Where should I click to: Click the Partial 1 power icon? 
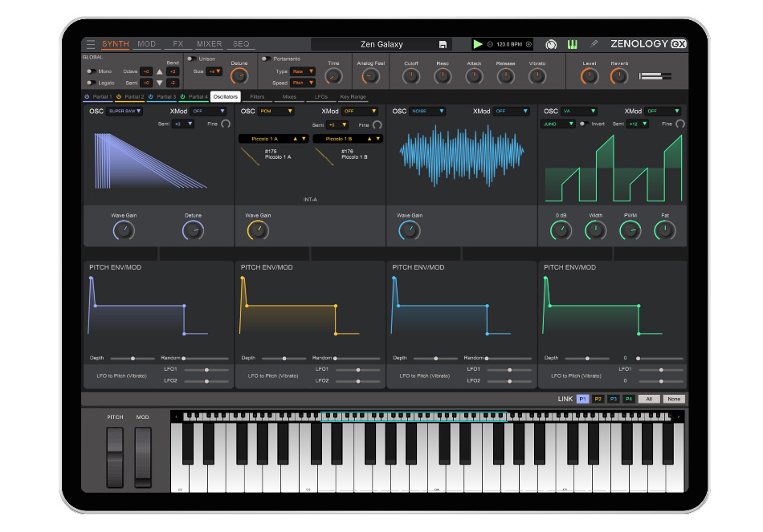pyautogui.click(x=88, y=96)
